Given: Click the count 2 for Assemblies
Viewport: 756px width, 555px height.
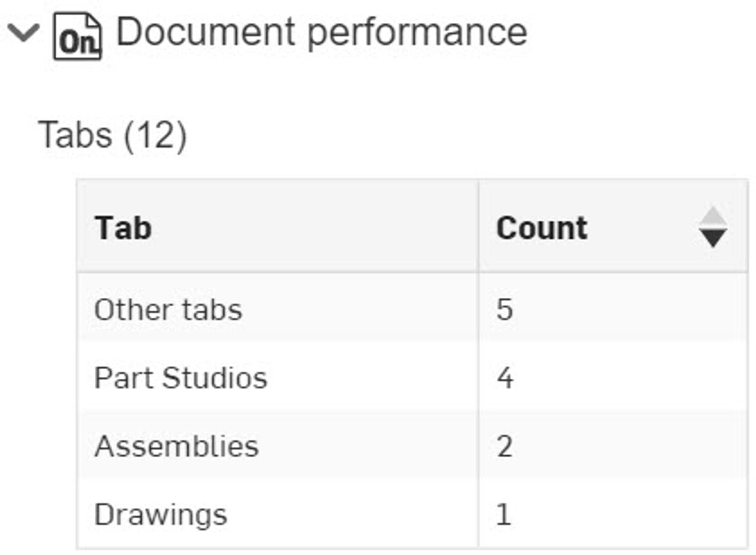Looking at the screenshot, I should (505, 446).
